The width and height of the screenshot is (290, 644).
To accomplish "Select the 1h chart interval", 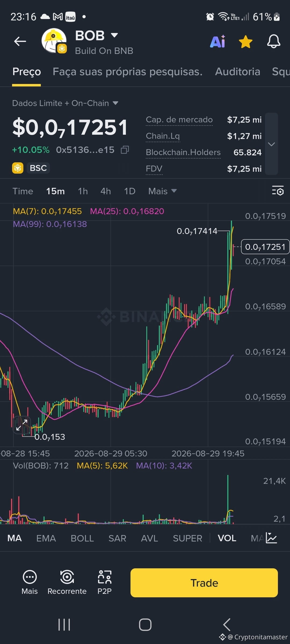I will pyautogui.click(x=83, y=191).
